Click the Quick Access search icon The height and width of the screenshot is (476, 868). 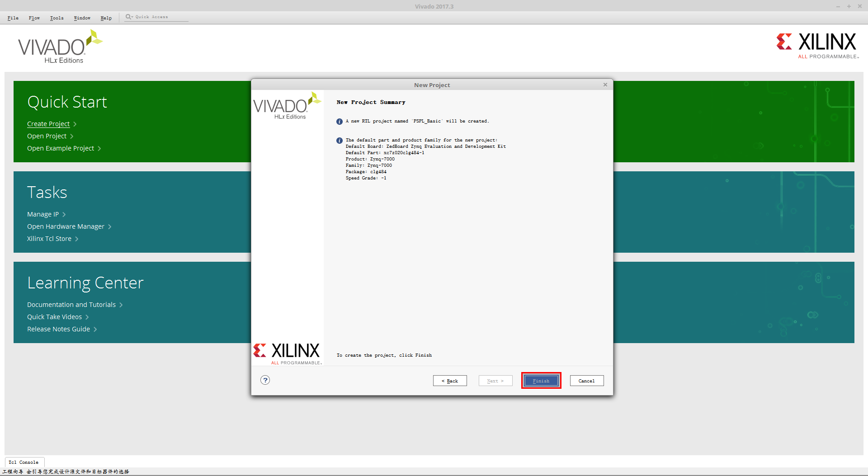(129, 17)
